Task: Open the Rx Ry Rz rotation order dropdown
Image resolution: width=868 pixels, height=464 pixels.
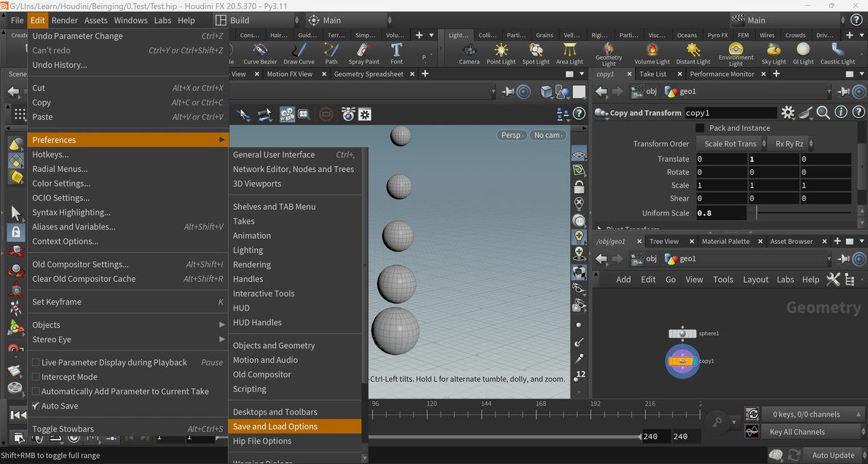Action: (x=791, y=144)
